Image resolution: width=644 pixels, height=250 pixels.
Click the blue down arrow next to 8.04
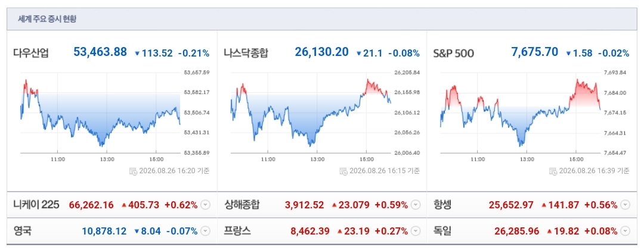pyautogui.click(x=137, y=232)
